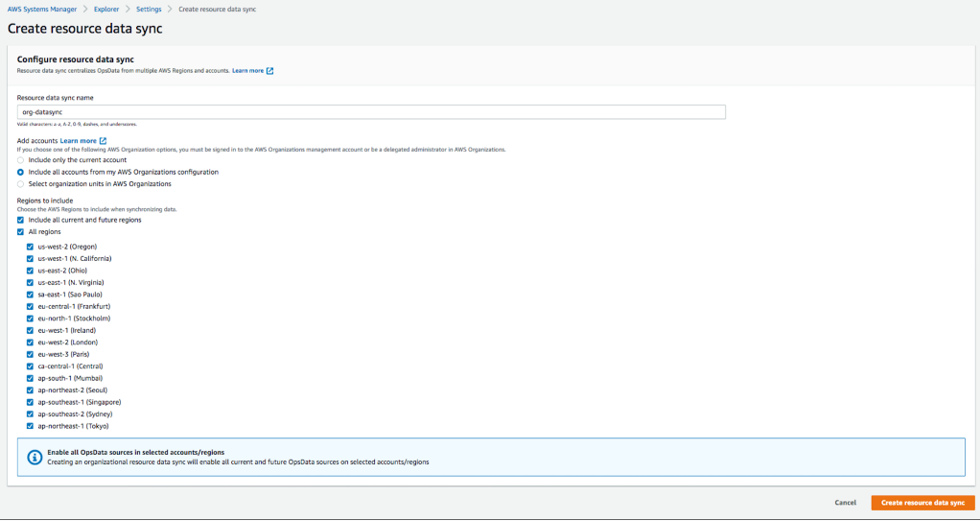Uncheck us-east-2 (Ohio) region
Screen dimensions: 980x521
30,271
